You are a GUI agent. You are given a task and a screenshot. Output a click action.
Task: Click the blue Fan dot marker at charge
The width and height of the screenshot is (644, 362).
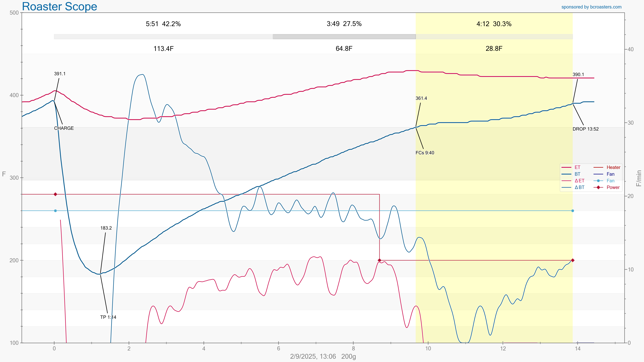[56, 211]
